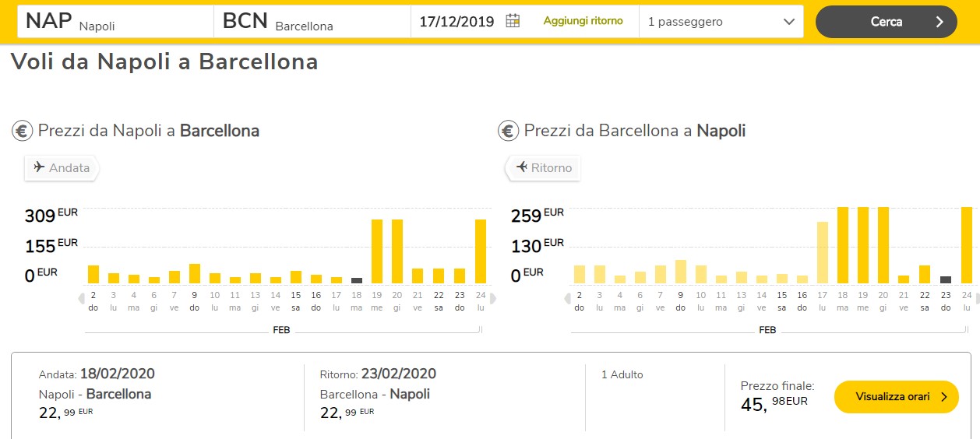Click right arrow of outbound price chart
This screenshot has width=980, height=439.
coord(492,298)
